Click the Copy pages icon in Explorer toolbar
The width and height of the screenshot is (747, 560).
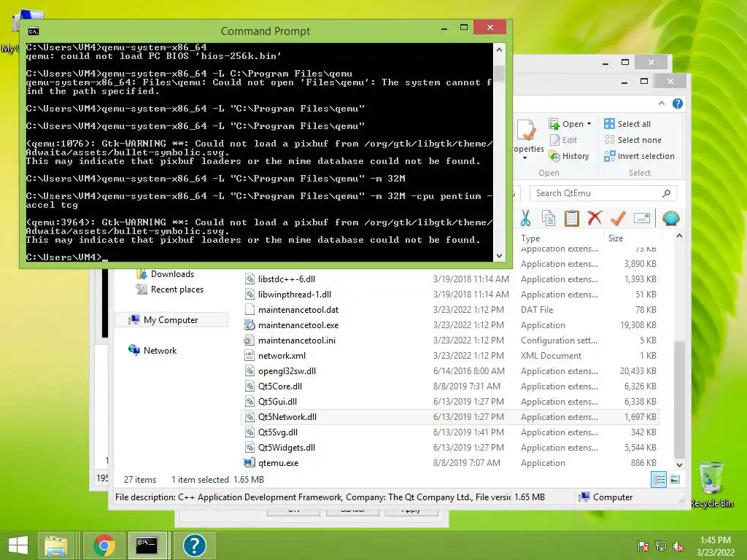click(x=549, y=218)
